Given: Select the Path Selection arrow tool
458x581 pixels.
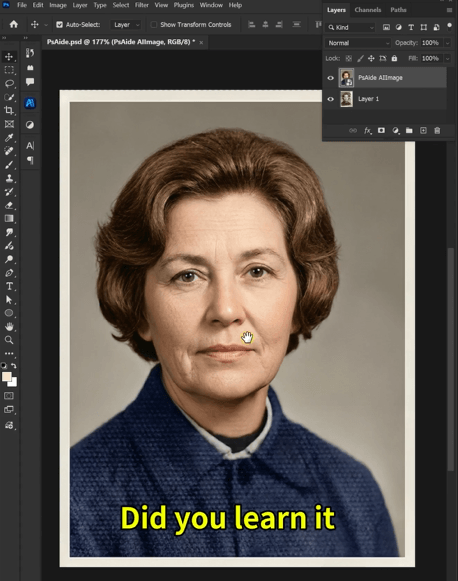Looking at the screenshot, I should pyautogui.click(x=9, y=299).
